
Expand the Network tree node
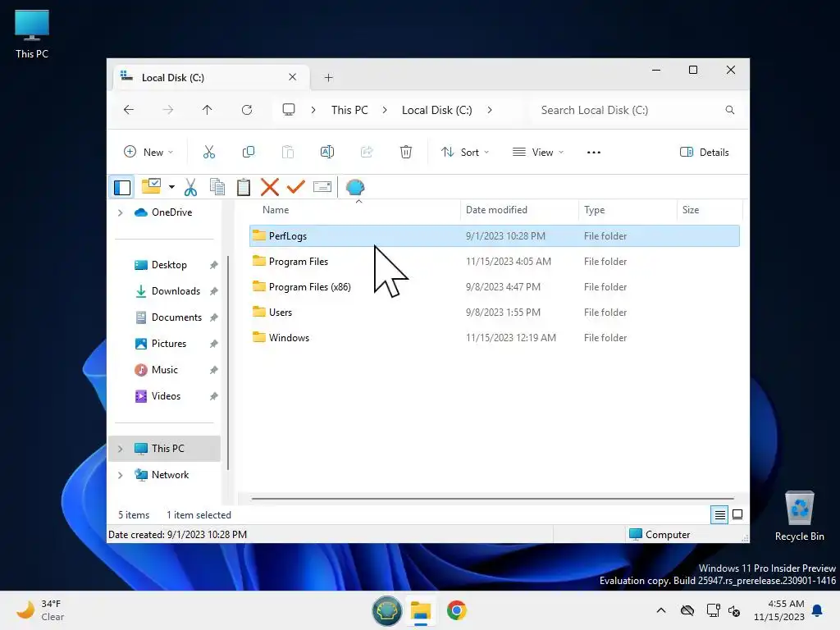pos(121,475)
